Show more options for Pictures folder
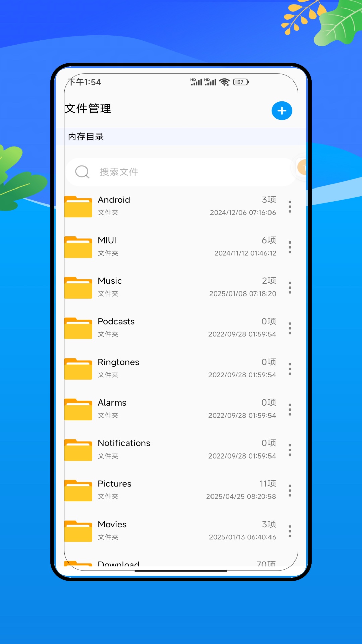This screenshot has height=644, width=362. tap(290, 491)
